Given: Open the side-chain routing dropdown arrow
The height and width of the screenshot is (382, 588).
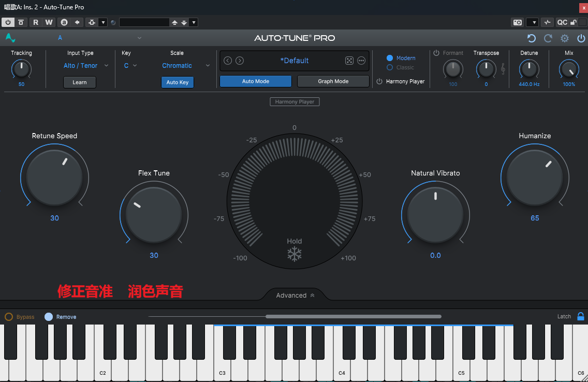Looking at the screenshot, I should coord(103,22).
